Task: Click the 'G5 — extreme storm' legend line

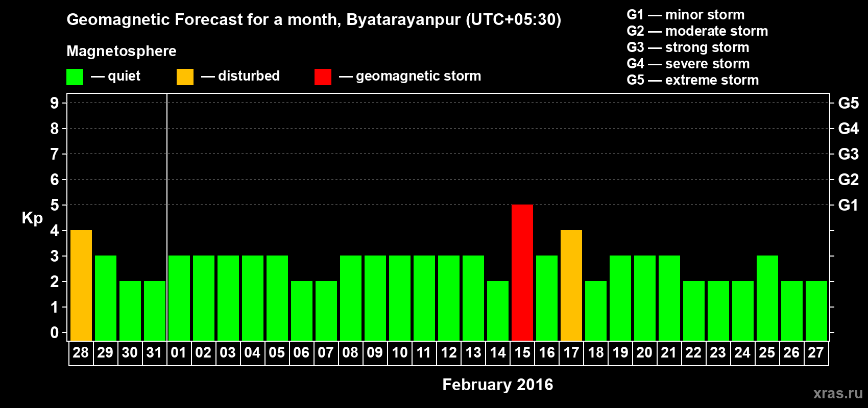Action: tap(693, 80)
